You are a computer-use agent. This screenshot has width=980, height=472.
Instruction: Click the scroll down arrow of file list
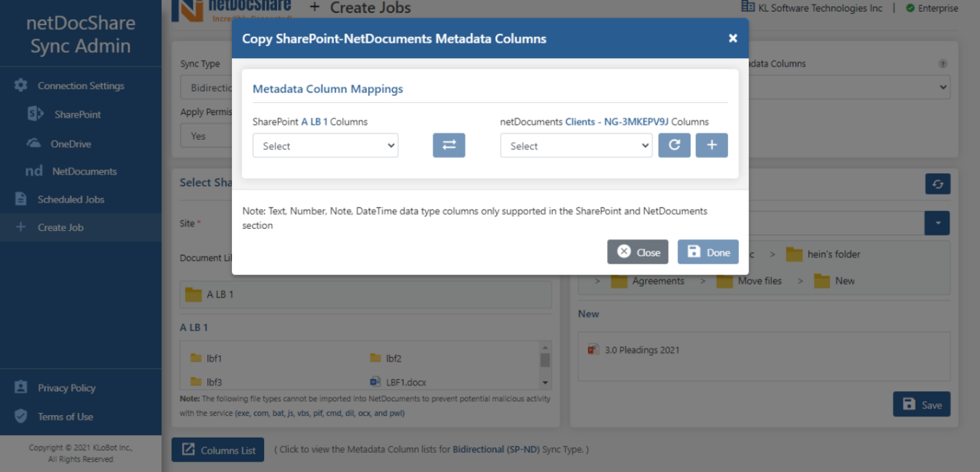coord(545,383)
